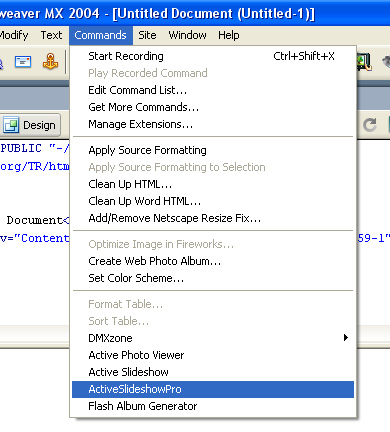The width and height of the screenshot is (390, 432).
Task: Choose Add/Remove Netscape Resize Fix...
Action: point(213,218)
